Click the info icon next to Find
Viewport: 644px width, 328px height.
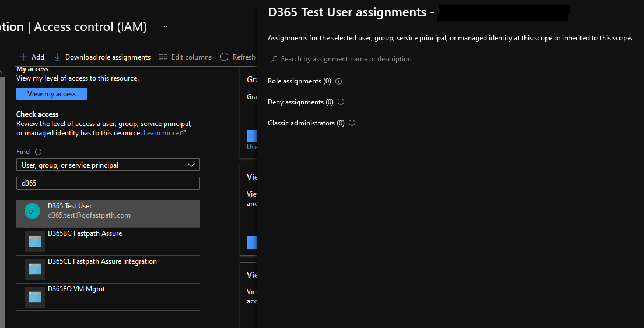[38, 152]
